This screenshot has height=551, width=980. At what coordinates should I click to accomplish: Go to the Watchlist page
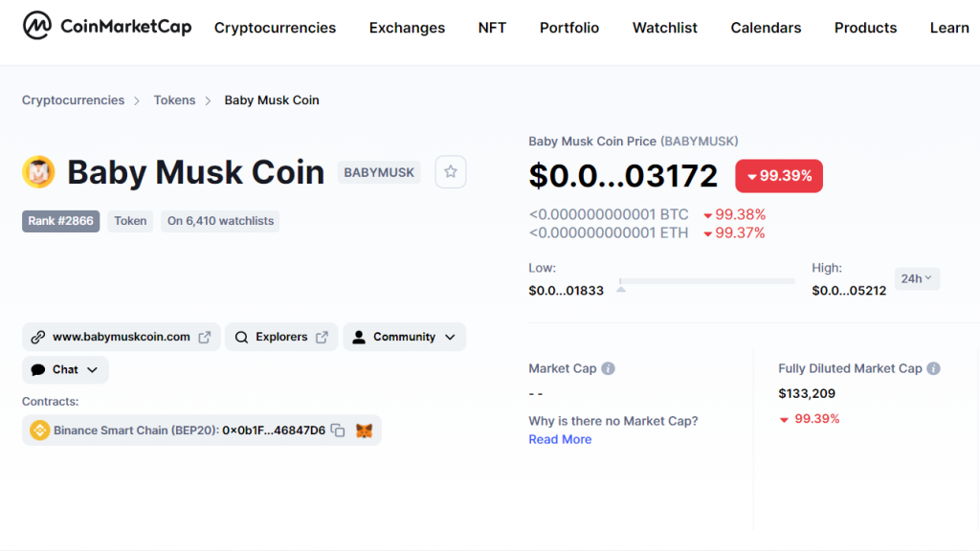coord(664,28)
